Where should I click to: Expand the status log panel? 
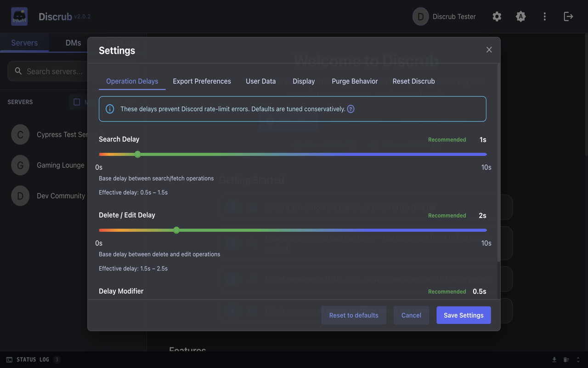point(578,360)
